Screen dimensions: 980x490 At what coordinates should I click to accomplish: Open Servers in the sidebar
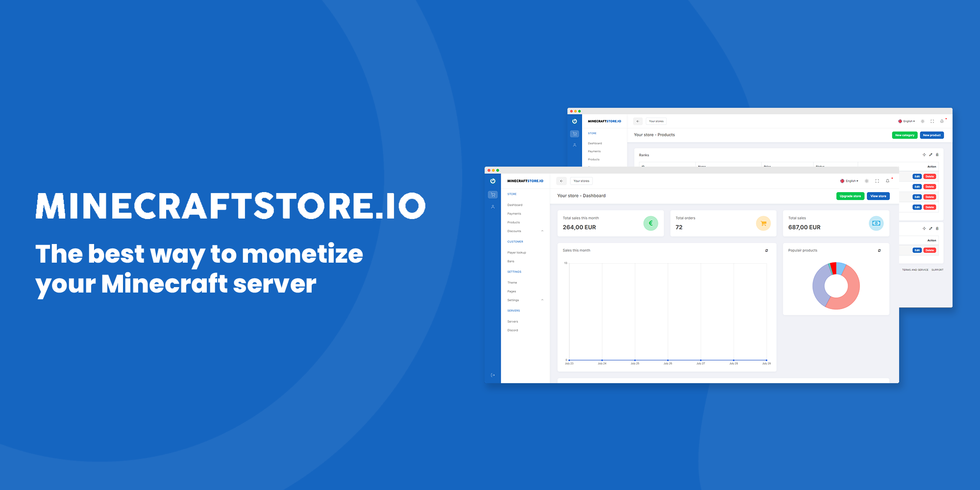coord(513,321)
